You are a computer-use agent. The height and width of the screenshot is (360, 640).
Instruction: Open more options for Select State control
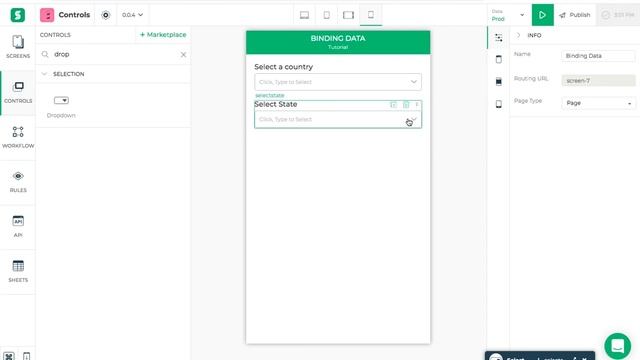pos(417,105)
